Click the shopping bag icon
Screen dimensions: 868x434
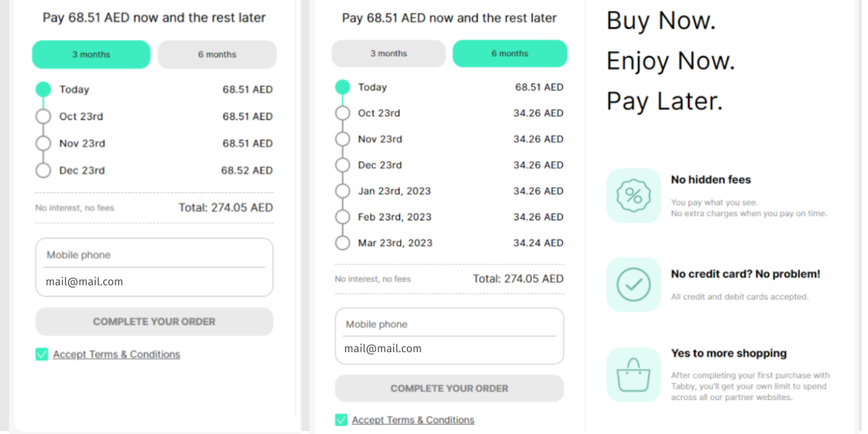point(633,375)
